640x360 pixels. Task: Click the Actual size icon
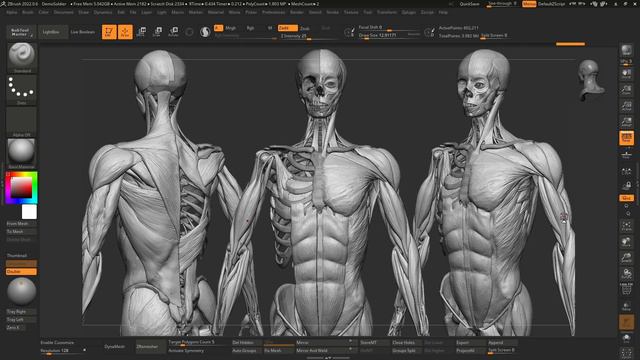pos(627,106)
